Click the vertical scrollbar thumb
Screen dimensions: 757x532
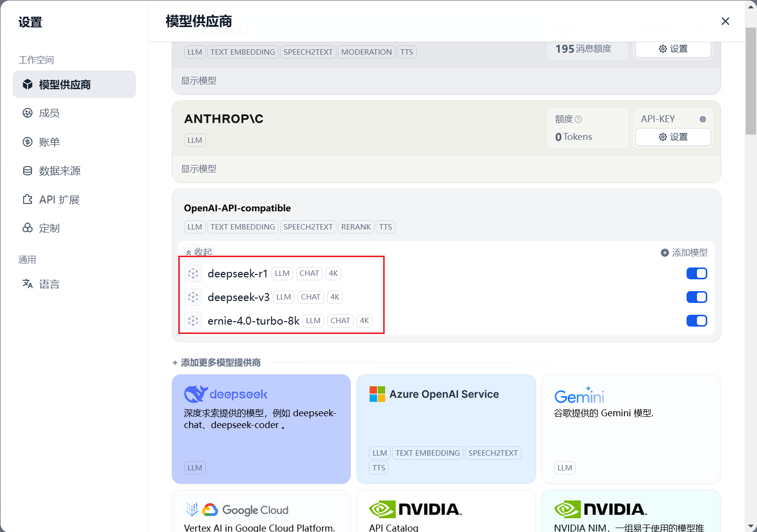751,80
